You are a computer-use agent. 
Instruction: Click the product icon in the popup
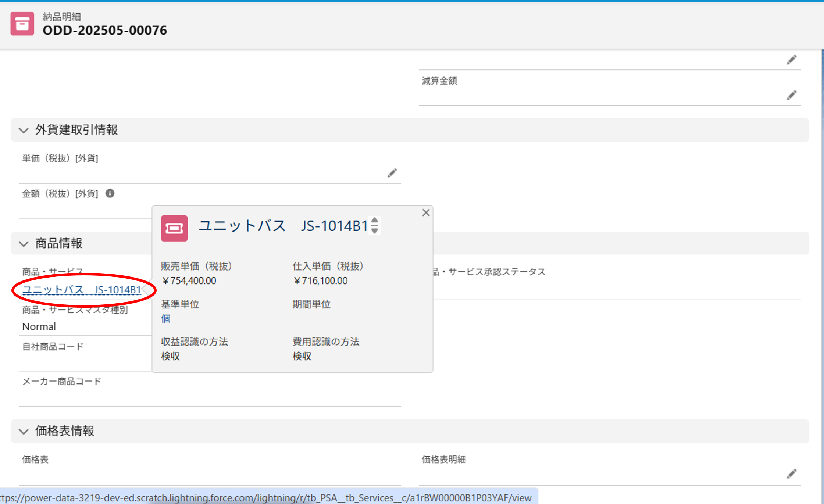[174, 228]
